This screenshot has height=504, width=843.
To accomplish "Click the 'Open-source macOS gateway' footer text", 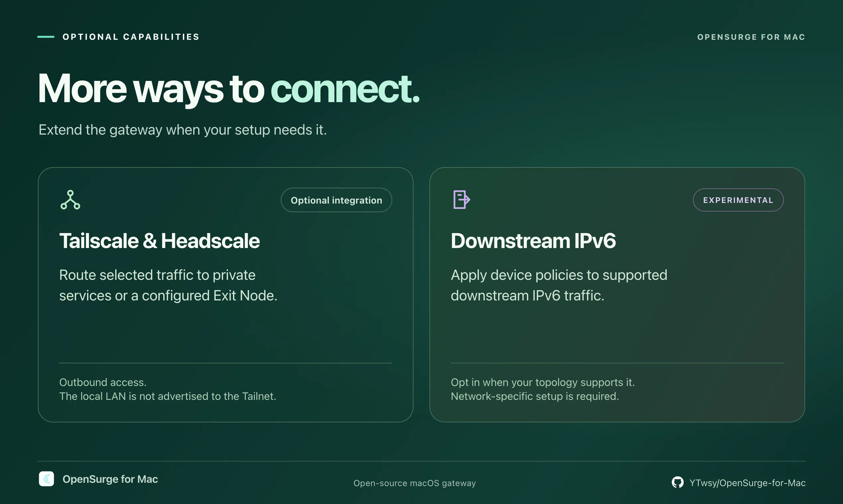I will pyautogui.click(x=415, y=483).
